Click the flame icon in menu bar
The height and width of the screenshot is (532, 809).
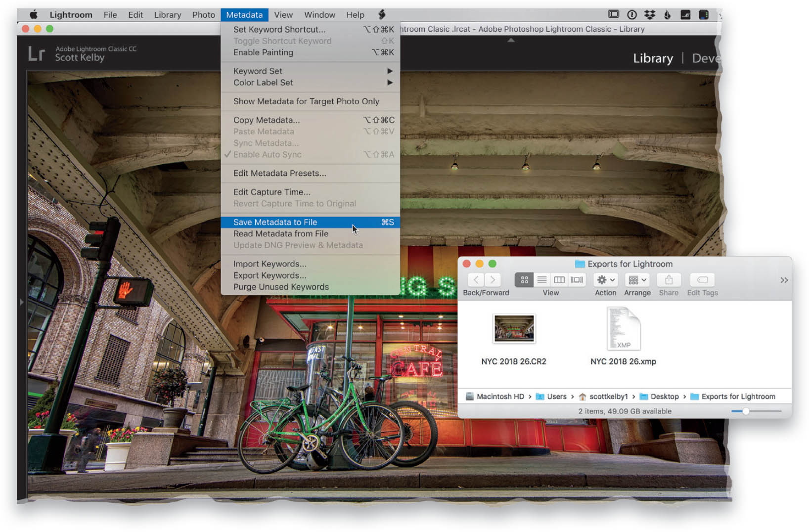pos(668,15)
